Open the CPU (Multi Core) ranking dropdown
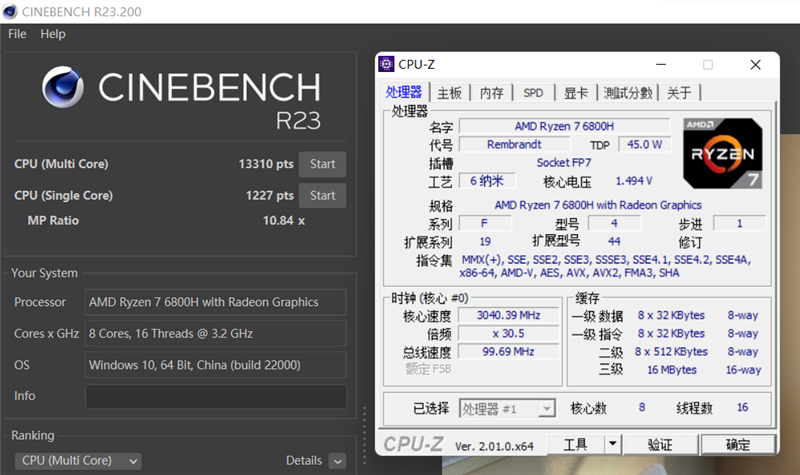This screenshot has width=800, height=475. point(78,461)
